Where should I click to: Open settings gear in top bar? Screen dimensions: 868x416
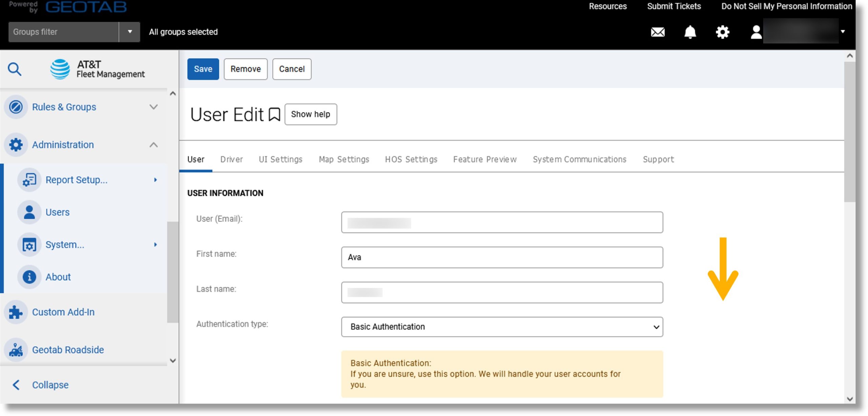coord(723,32)
